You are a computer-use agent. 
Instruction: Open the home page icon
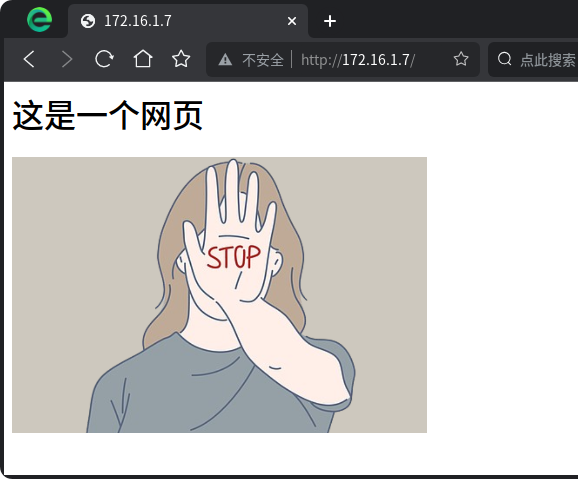click(143, 59)
